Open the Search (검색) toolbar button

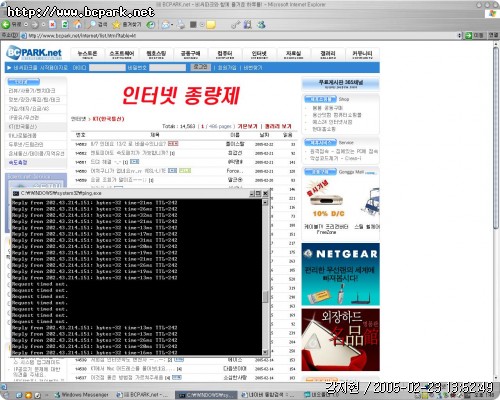tap(97, 24)
